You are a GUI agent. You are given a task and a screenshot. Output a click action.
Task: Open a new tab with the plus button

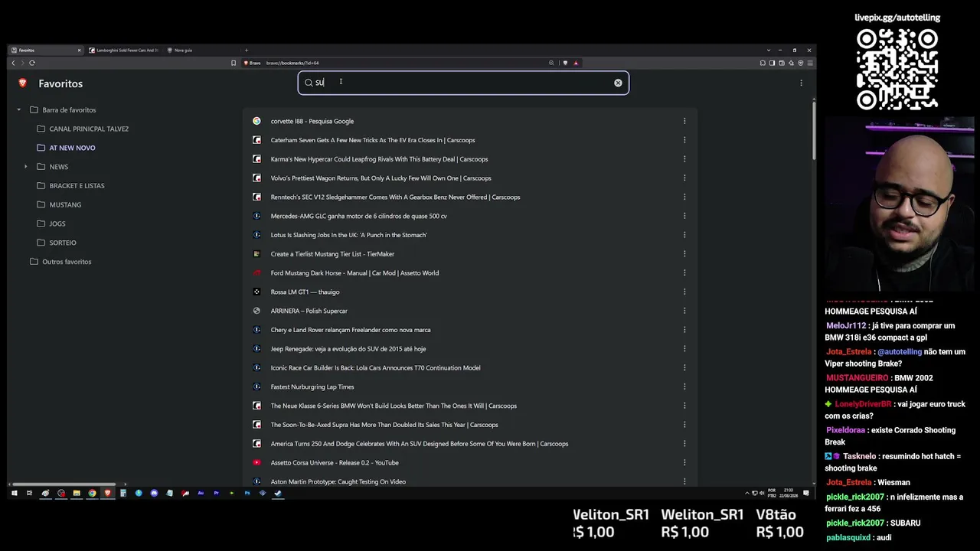[247, 51]
